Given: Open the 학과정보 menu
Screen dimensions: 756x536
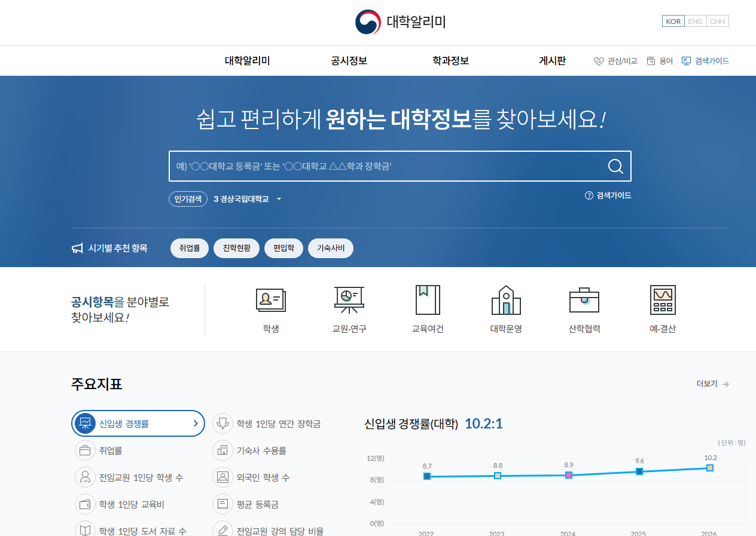Looking at the screenshot, I should tap(451, 61).
